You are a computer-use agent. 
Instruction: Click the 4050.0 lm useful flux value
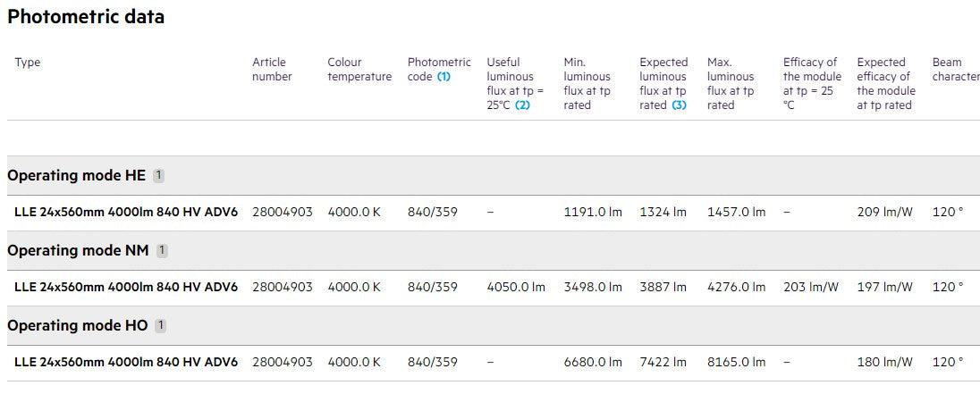point(516,287)
